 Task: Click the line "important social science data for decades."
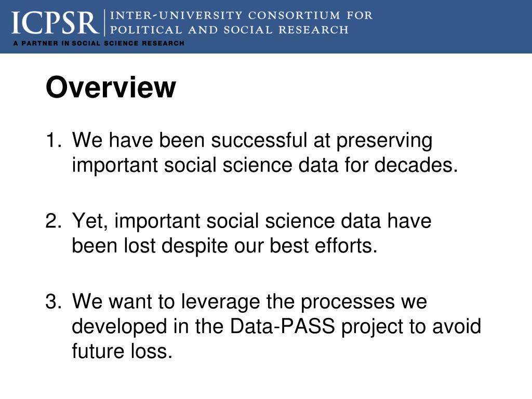point(265,165)
